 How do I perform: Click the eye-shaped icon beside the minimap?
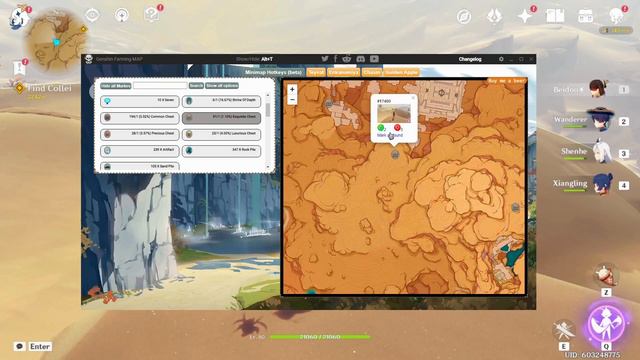tap(93, 16)
